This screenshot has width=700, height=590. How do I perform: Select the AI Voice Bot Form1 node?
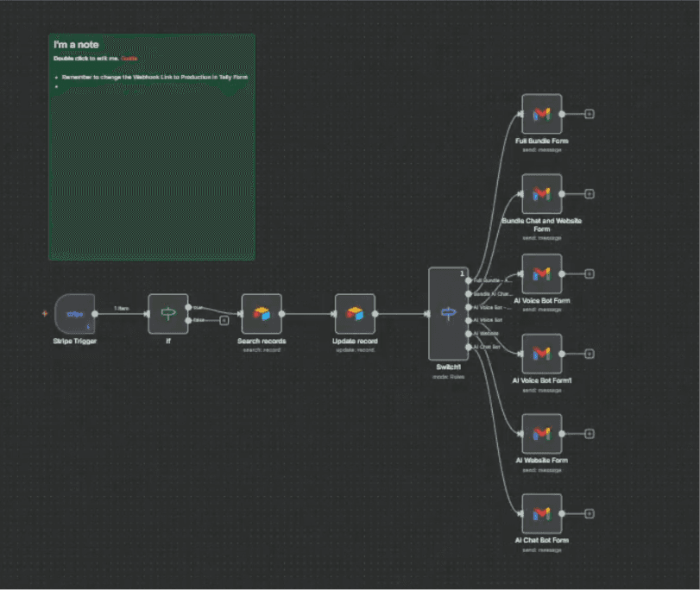(541, 354)
